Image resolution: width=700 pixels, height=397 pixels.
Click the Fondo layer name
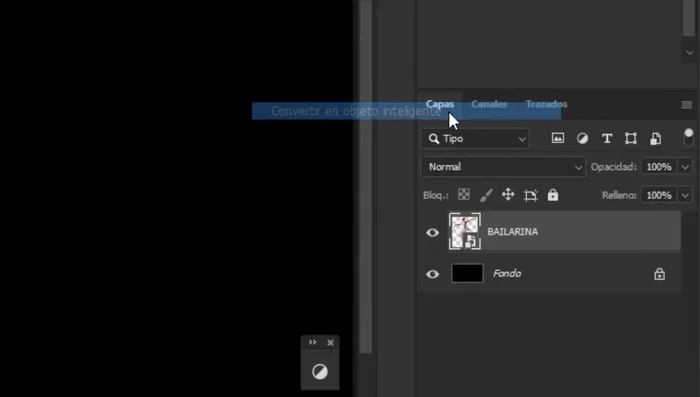tap(507, 273)
